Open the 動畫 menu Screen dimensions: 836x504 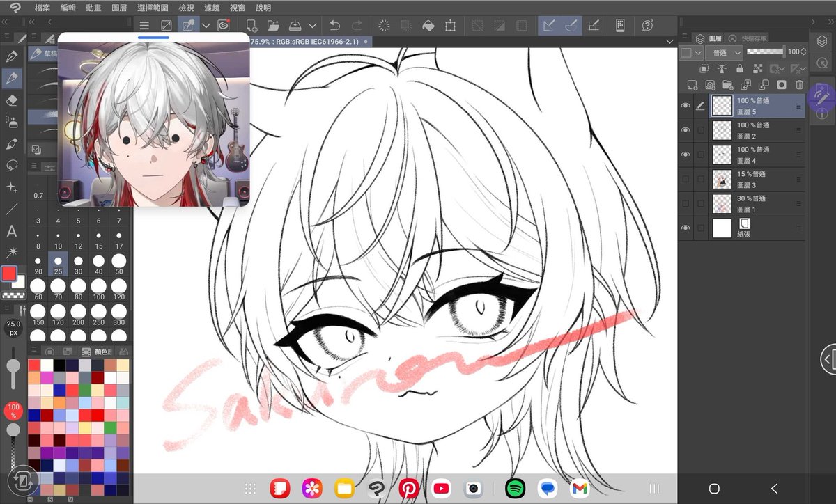(x=93, y=8)
